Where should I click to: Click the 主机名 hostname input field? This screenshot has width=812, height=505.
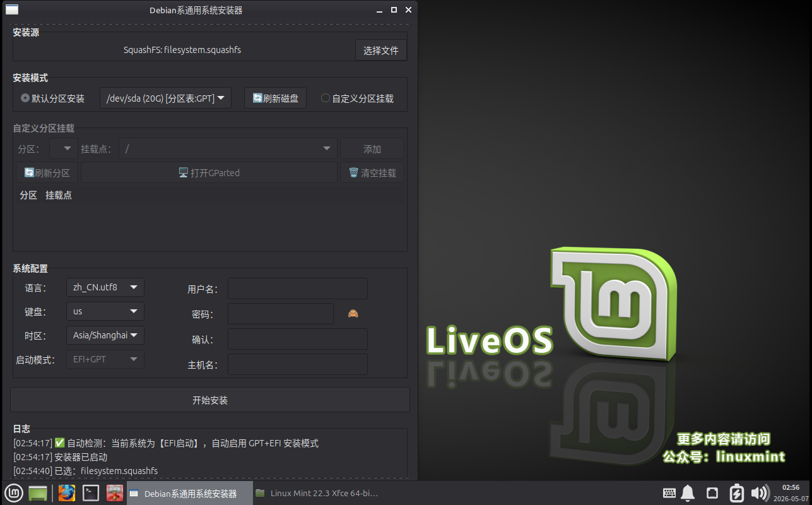click(x=298, y=364)
